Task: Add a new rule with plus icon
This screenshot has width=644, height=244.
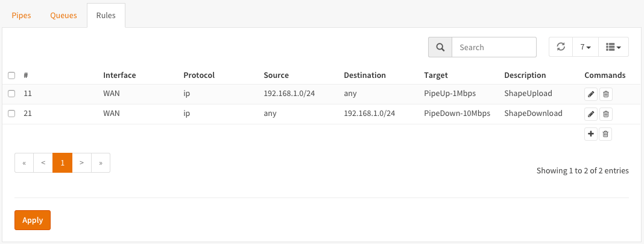Action: tap(592, 134)
